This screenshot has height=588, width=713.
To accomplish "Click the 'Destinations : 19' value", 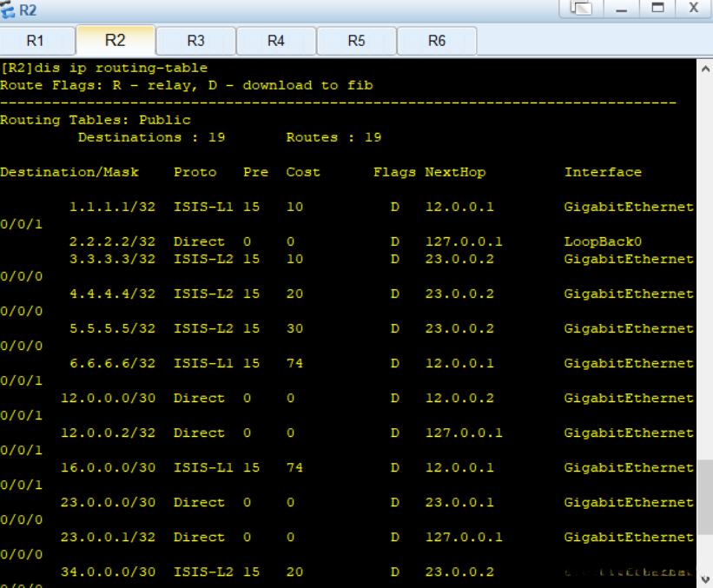I will click(x=151, y=137).
